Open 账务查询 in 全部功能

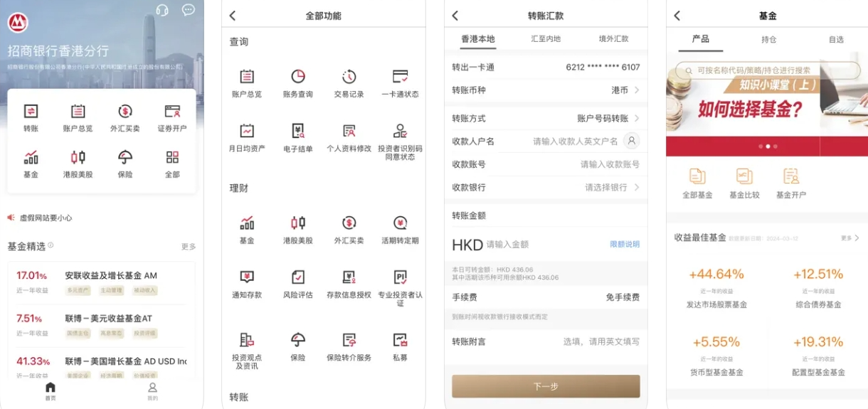click(x=298, y=84)
